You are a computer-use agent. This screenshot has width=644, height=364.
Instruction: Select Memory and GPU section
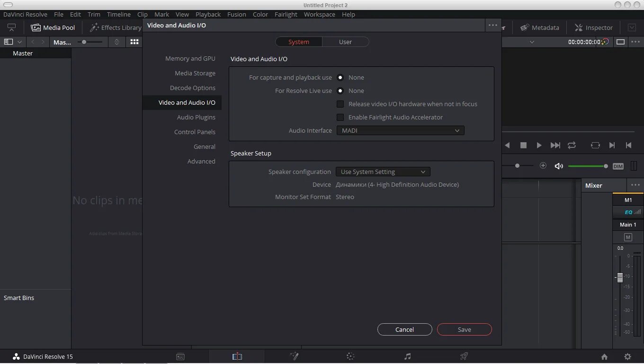pyautogui.click(x=190, y=58)
